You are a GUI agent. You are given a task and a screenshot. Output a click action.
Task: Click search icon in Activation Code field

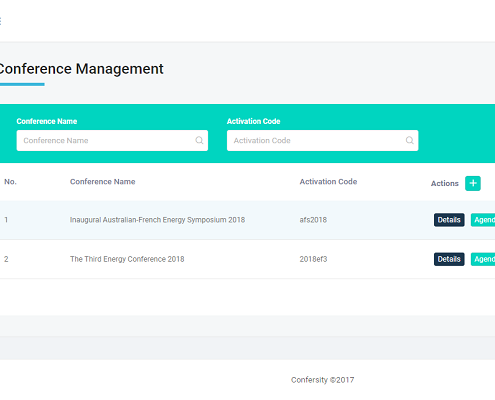pyautogui.click(x=410, y=140)
